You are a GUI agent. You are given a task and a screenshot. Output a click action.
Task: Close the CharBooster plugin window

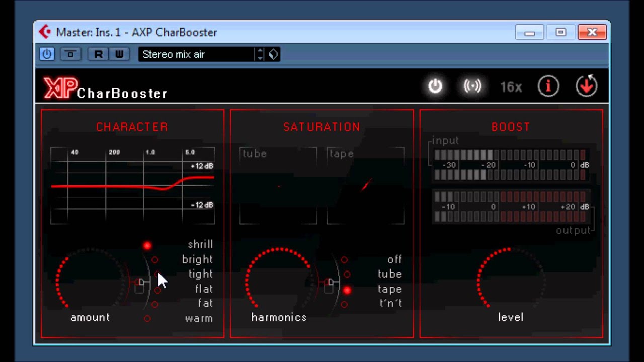point(592,33)
